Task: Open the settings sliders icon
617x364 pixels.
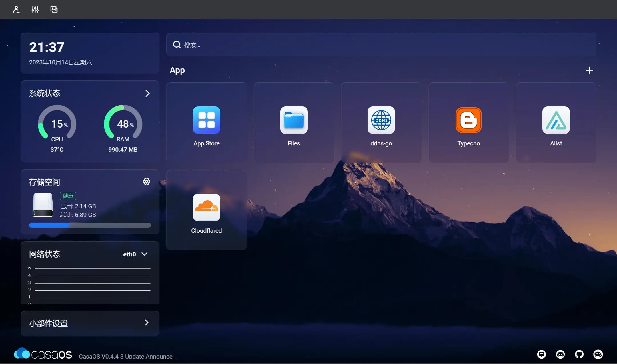Action: coord(35,9)
